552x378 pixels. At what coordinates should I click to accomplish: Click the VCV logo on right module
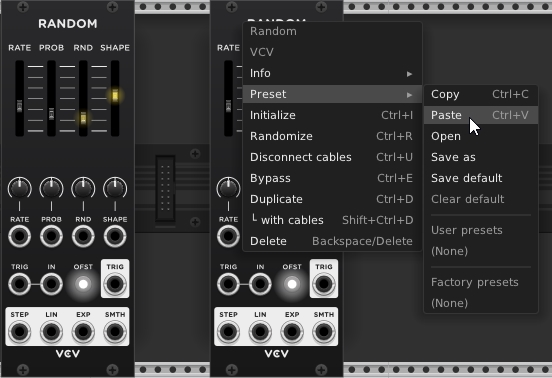coord(276,354)
